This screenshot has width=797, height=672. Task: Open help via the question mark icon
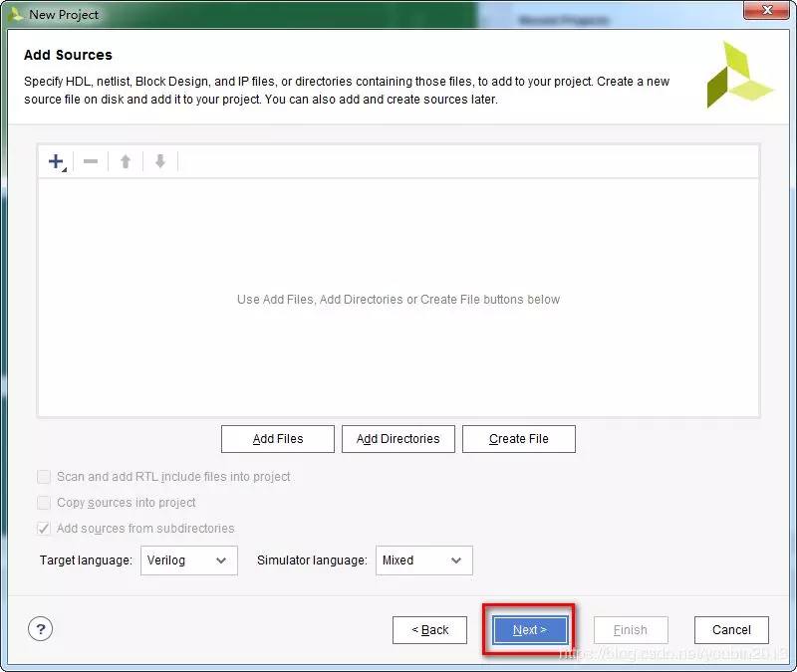click(40, 629)
